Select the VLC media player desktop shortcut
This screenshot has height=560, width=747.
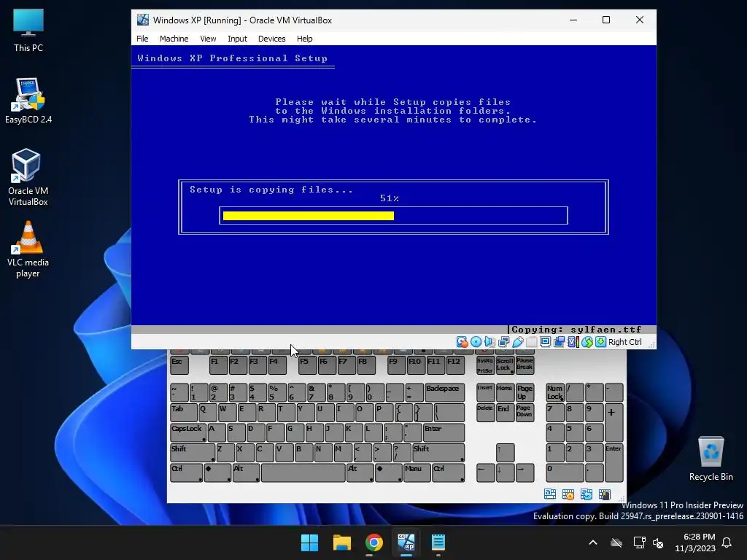click(x=28, y=249)
